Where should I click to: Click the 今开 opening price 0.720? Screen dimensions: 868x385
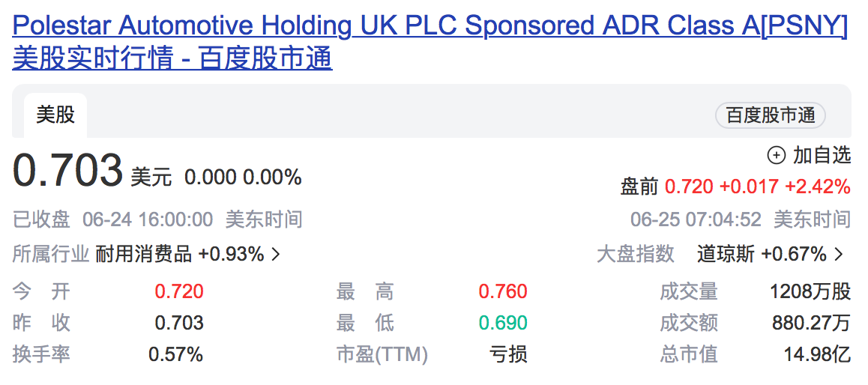click(x=179, y=291)
